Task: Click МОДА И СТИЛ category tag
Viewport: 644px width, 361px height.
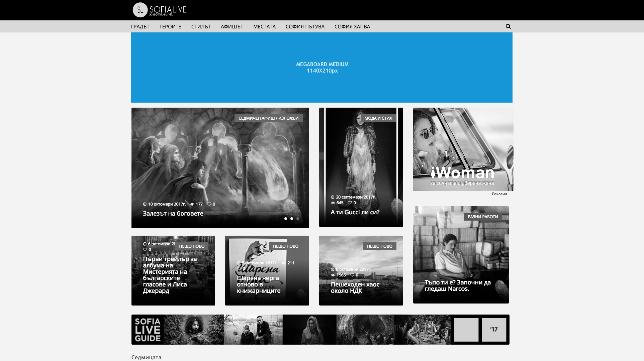Action: click(x=378, y=118)
